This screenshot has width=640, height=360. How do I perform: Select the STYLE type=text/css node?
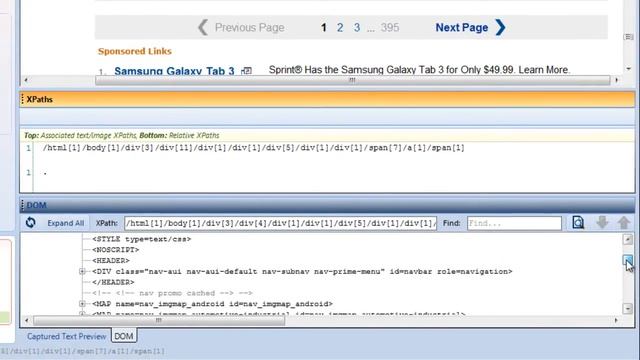pos(142,239)
